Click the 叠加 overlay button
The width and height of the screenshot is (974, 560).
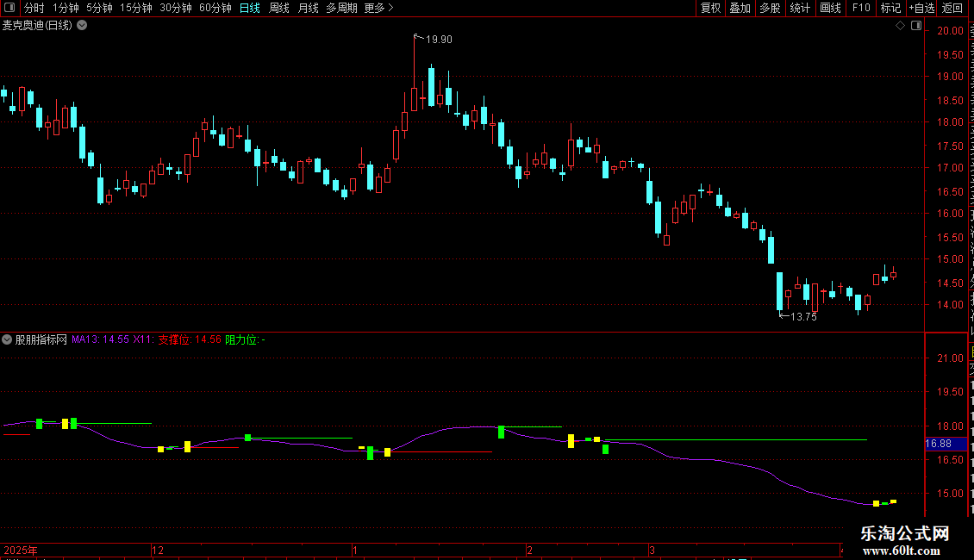pyautogui.click(x=740, y=8)
